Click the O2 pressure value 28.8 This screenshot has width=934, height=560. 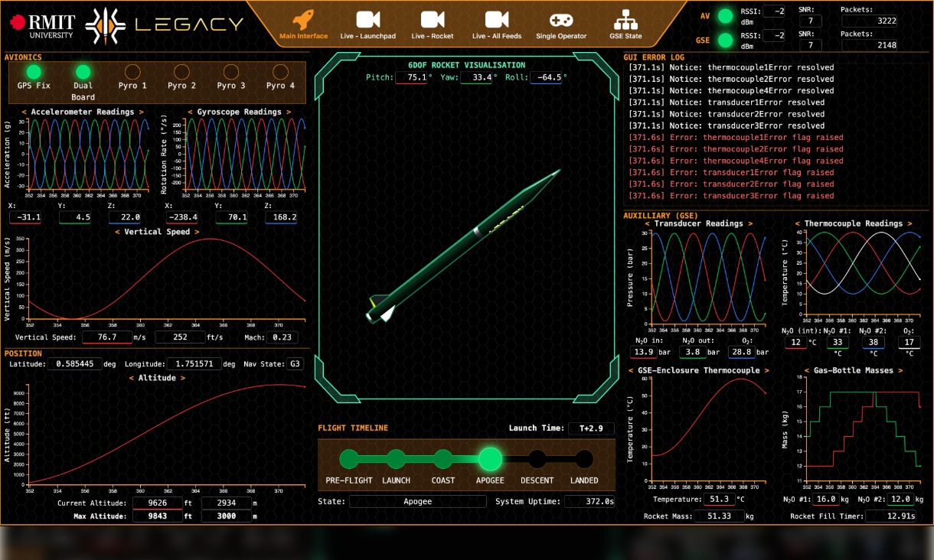[x=741, y=352]
